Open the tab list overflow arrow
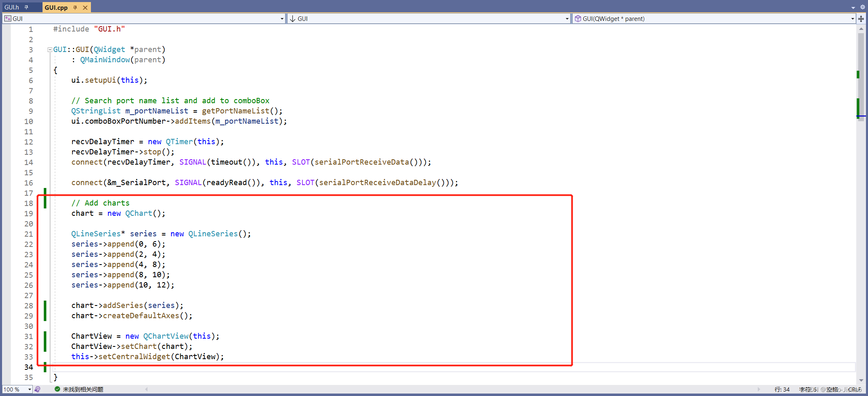 point(853,7)
